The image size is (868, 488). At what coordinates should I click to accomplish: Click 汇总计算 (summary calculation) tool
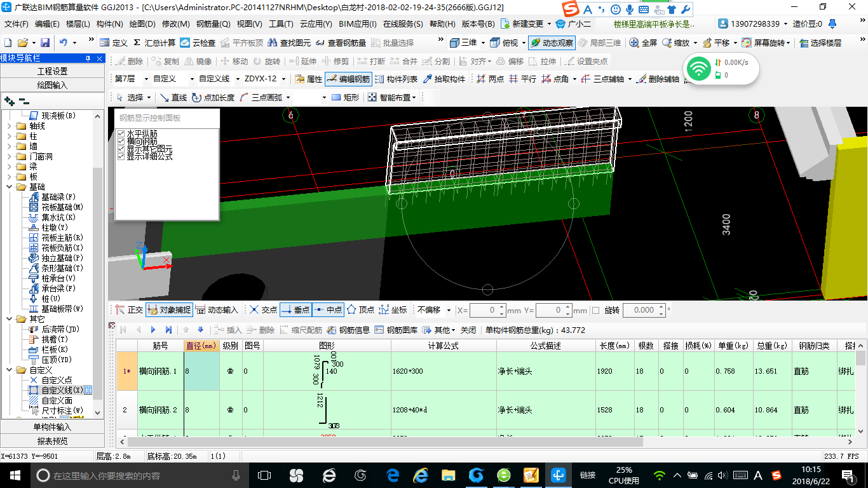pos(154,43)
